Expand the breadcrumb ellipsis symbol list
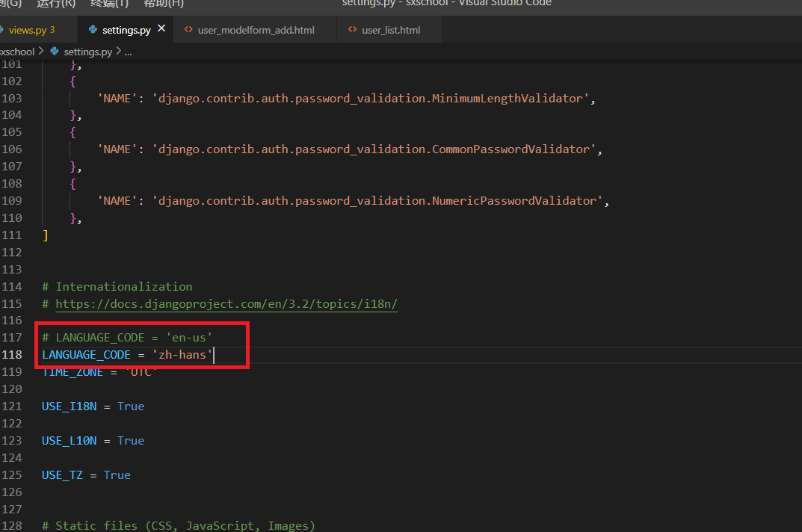Image resolution: width=802 pixels, height=532 pixels. [x=127, y=52]
